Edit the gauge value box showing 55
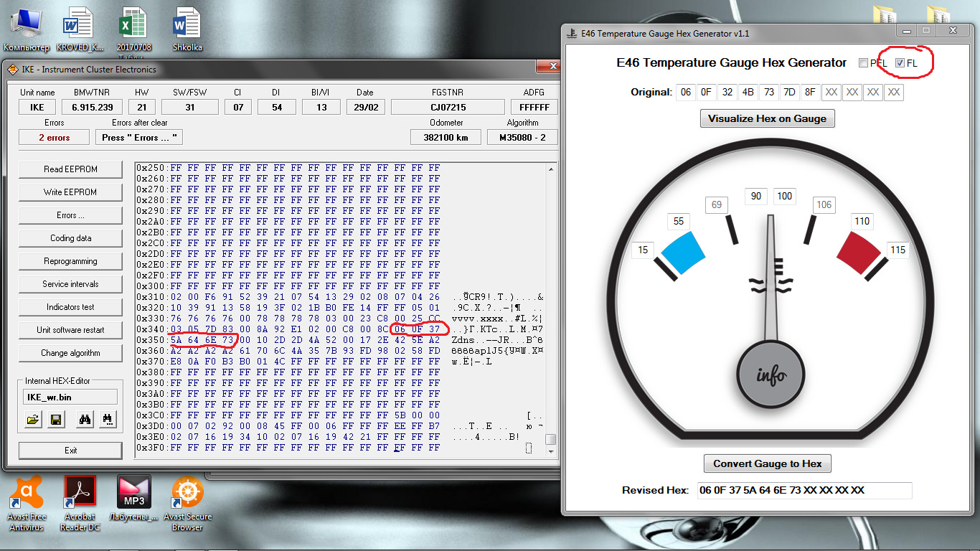Screen dimensions: 980x551 679,221
